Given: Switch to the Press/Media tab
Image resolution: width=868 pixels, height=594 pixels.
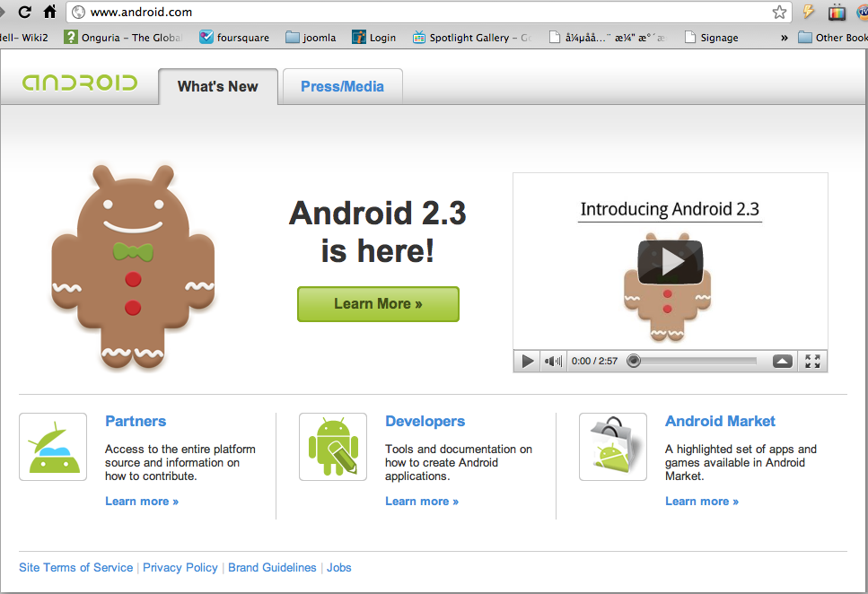Looking at the screenshot, I should [x=342, y=86].
